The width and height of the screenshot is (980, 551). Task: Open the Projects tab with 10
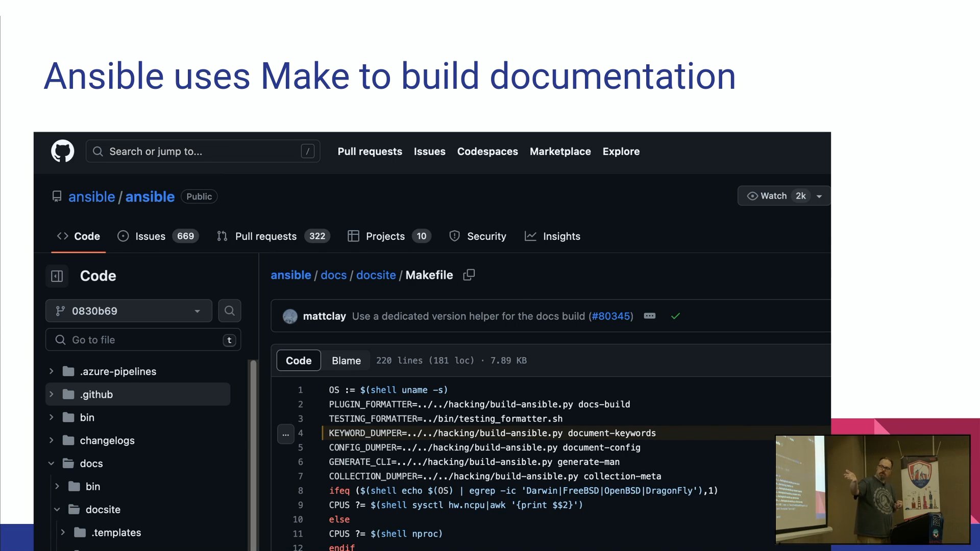[x=389, y=236]
